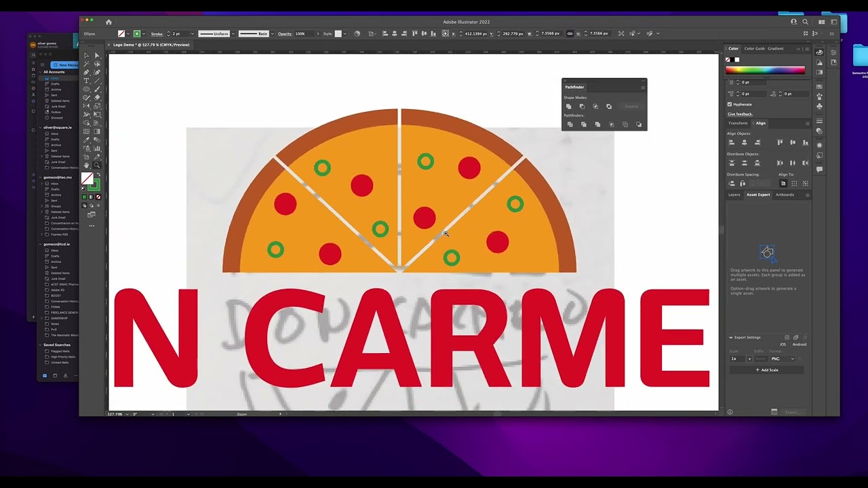Switch to the Color Guide tab

755,49
